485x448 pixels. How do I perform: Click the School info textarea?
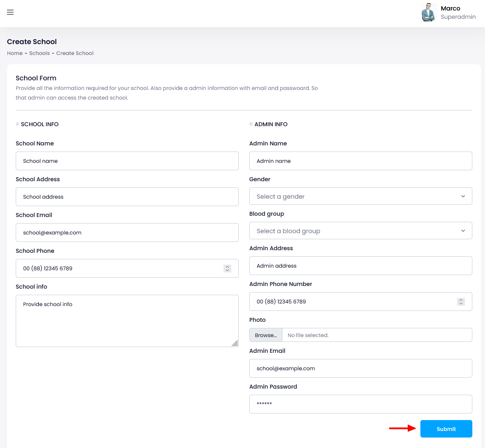tap(127, 321)
